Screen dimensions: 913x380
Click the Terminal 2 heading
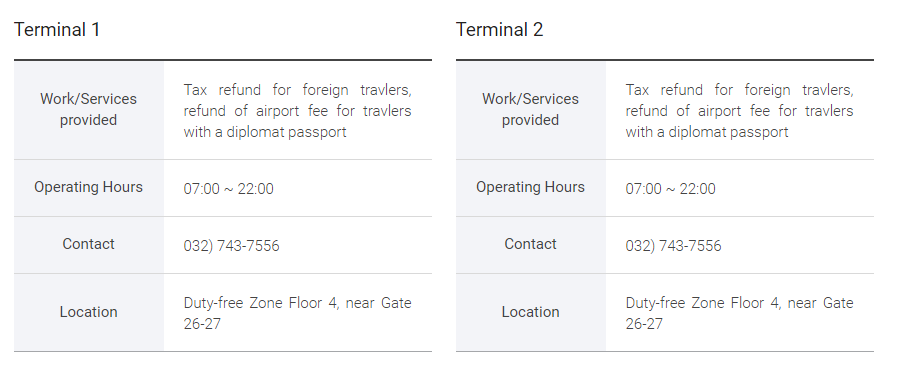pos(500,30)
